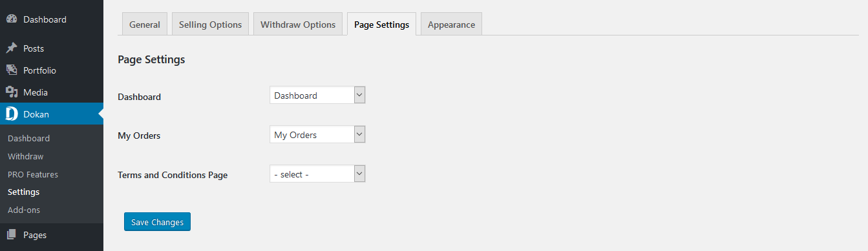Switch to the Selling Options tab
Viewport: 868px width, 251px height.
210,24
